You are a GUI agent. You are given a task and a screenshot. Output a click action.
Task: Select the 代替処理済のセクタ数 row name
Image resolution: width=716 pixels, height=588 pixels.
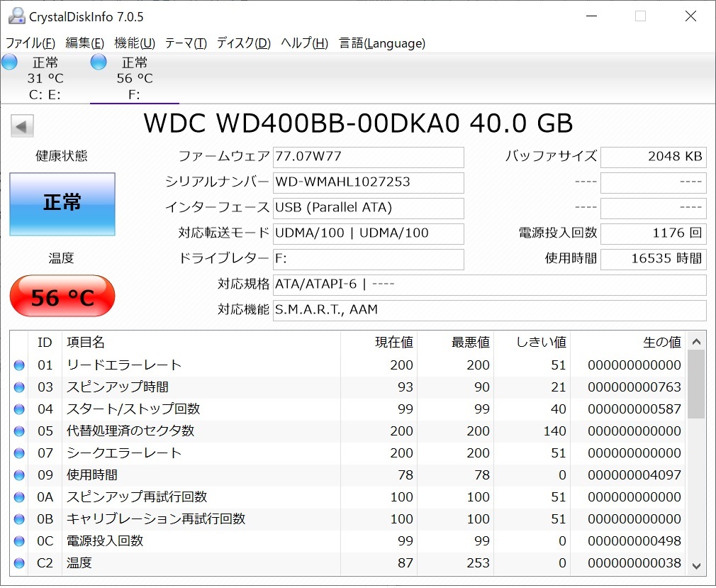click(130, 431)
